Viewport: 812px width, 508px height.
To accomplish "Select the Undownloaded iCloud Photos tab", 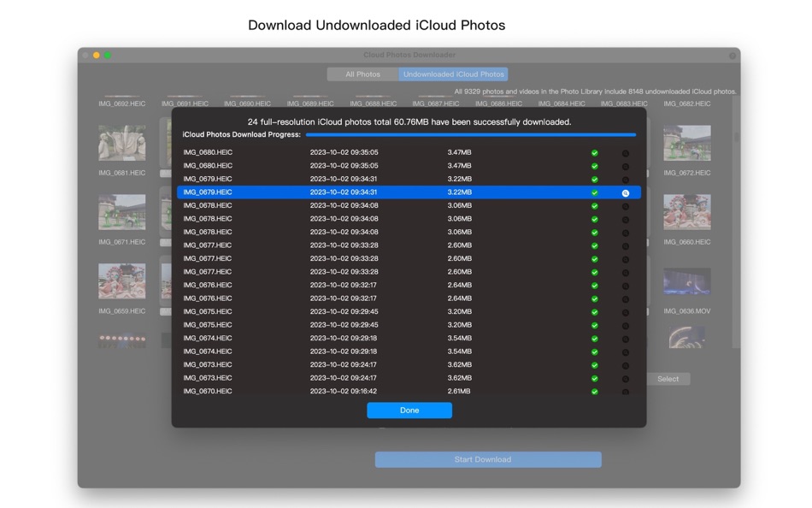I will pos(454,74).
